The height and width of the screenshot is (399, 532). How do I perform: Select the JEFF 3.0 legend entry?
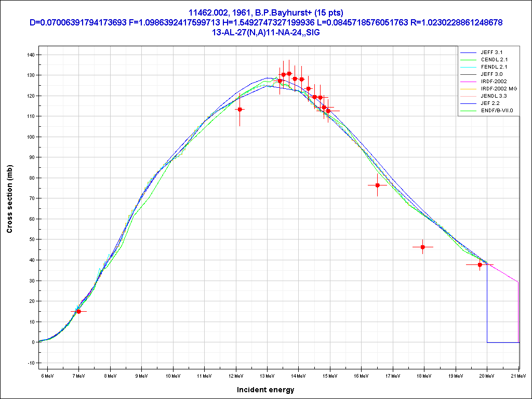pos(491,74)
